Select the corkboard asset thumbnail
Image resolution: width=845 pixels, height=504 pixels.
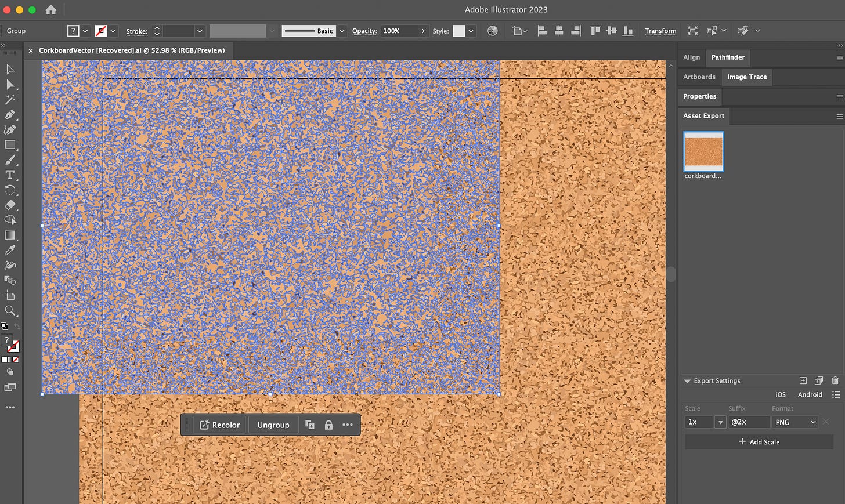(703, 151)
